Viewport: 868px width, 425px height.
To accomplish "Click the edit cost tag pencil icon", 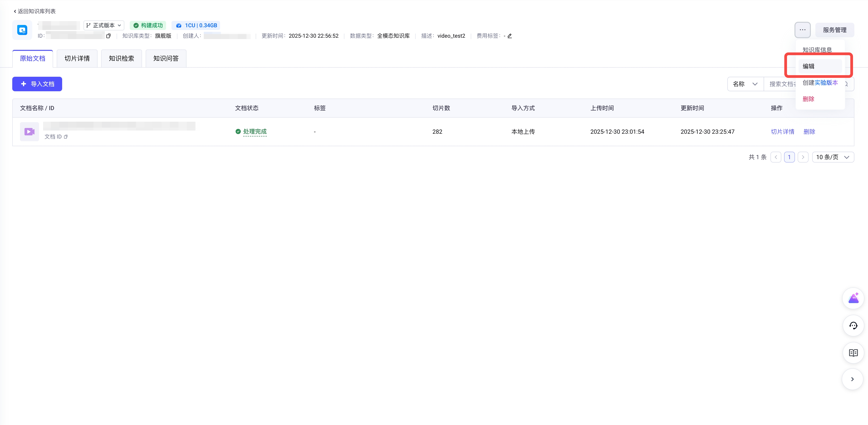I will click(510, 36).
